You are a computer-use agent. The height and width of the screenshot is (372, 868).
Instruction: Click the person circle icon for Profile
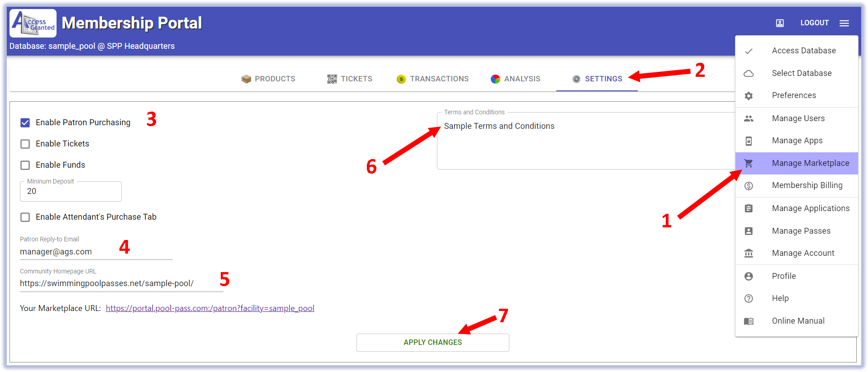pyautogui.click(x=749, y=276)
